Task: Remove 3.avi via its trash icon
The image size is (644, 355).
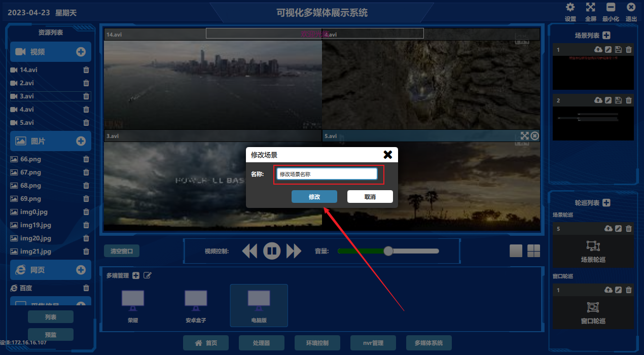Action: pos(86,96)
